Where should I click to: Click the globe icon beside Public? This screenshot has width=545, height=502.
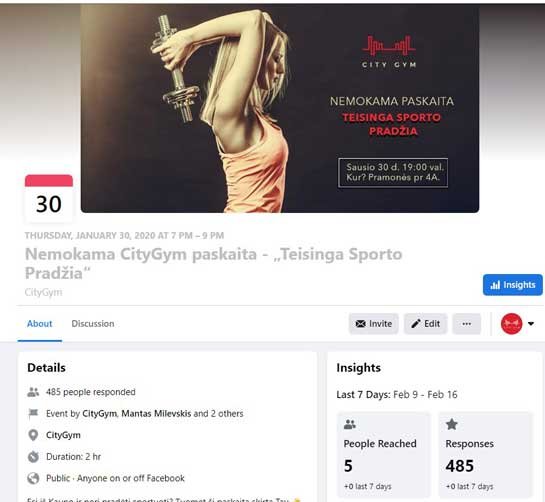coord(33,478)
